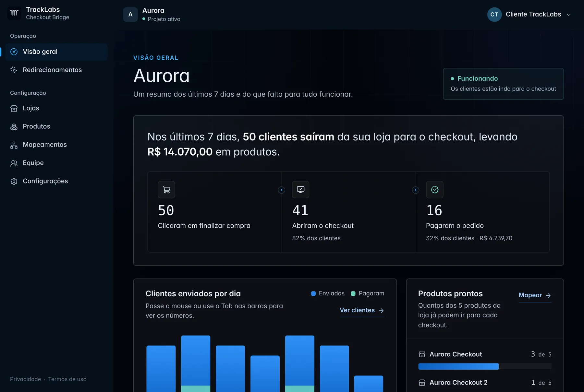This screenshot has height=392, width=584.
Task: Click the CT user avatar
Action: pos(494,15)
